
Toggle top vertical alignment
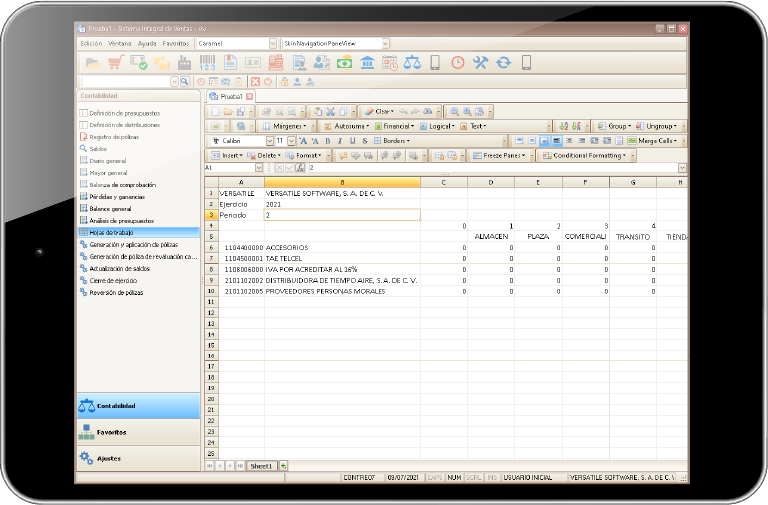click(x=519, y=141)
